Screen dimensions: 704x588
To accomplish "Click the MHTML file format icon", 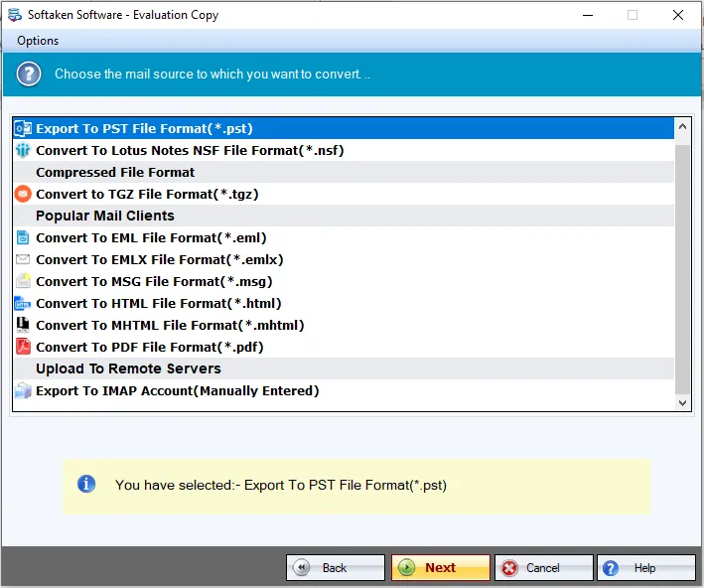I will (x=23, y=325).
